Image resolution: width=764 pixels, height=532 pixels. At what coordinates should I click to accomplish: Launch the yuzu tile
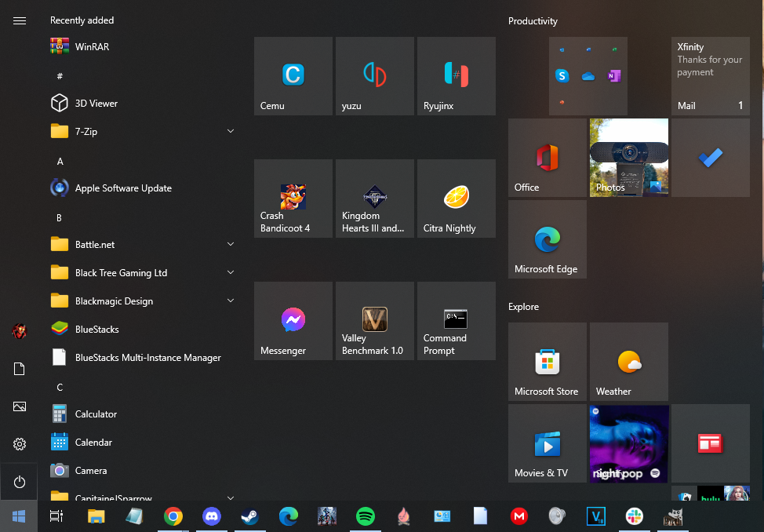point(375,76)
